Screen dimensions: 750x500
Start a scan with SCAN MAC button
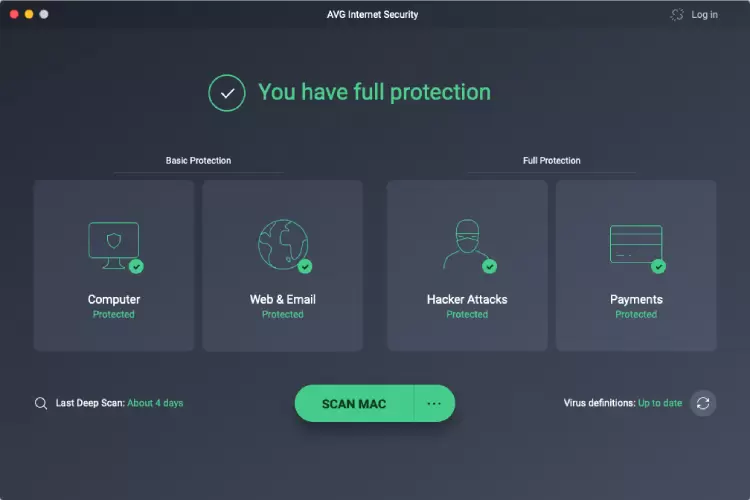pyautogui.click(x=354, y=404)
